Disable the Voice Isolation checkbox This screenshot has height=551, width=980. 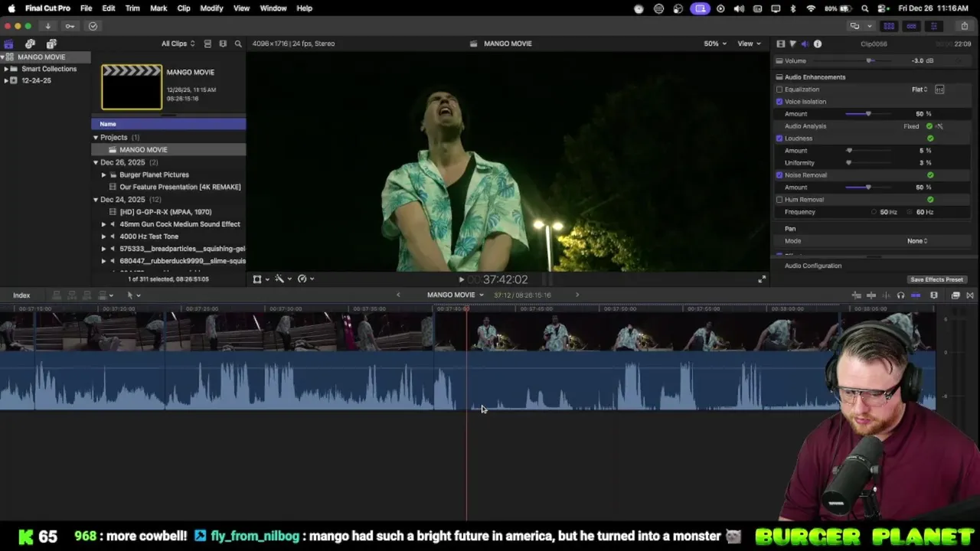(779, 102)
